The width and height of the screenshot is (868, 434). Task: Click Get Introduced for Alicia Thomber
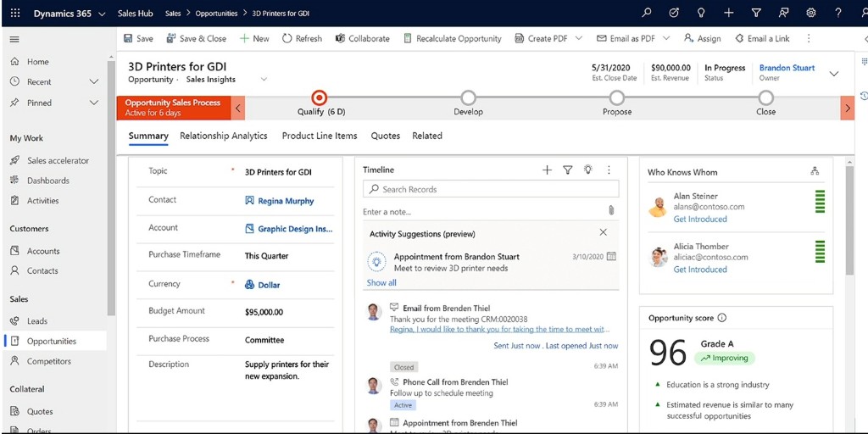(699, 270)
